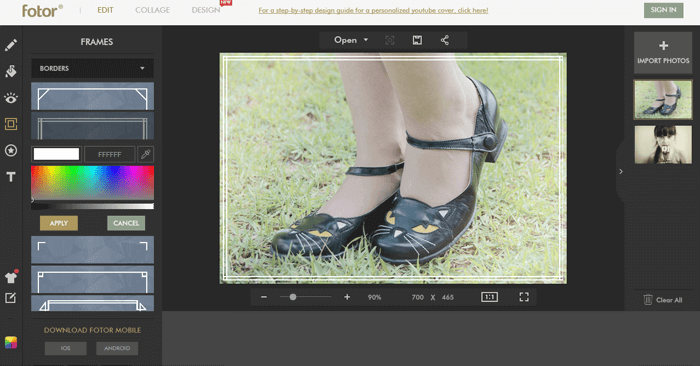Zoom out with the minus icon

point(264,297)
